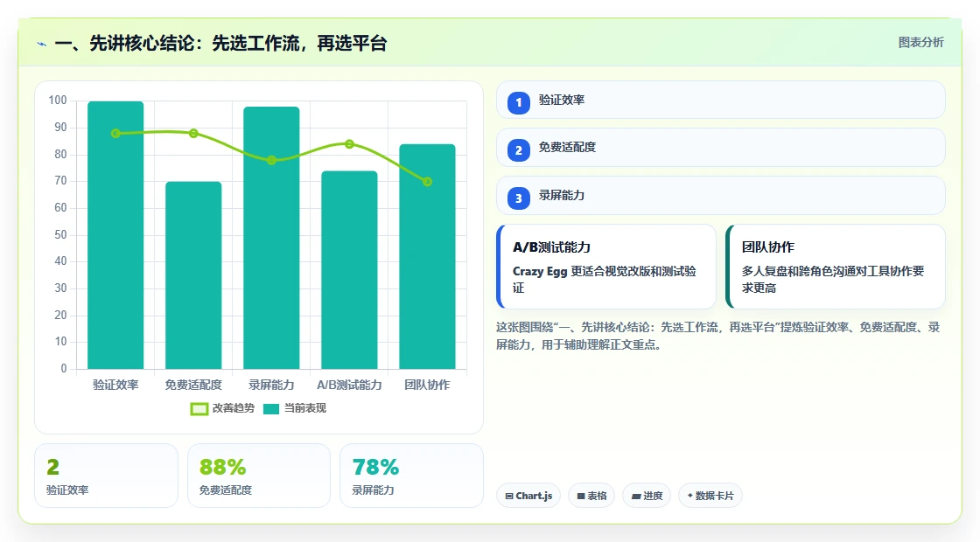The width and height of the screenshot is (980, 542).
Task: Click the x-axis label 录屏能力
Action: click(271, 386)
